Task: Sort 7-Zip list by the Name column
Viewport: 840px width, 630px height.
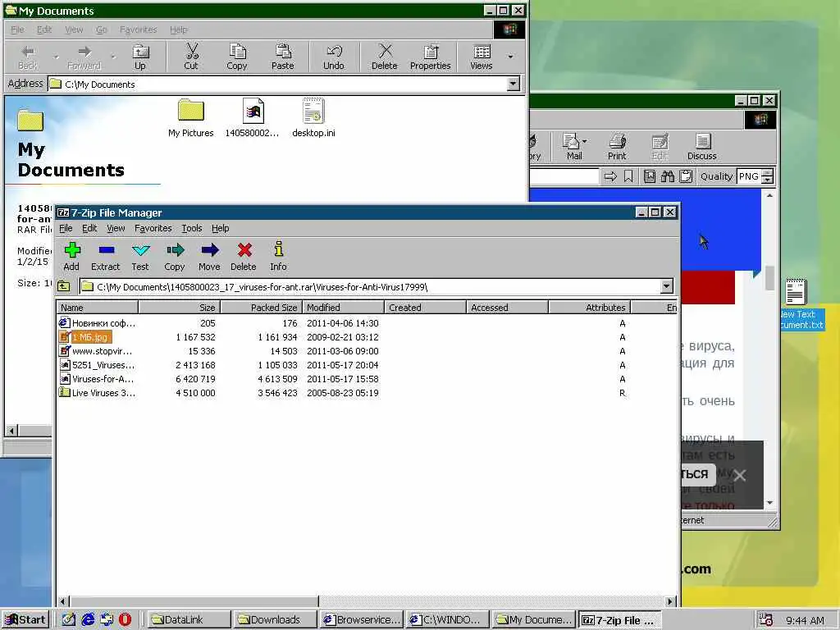Action: 98,308
